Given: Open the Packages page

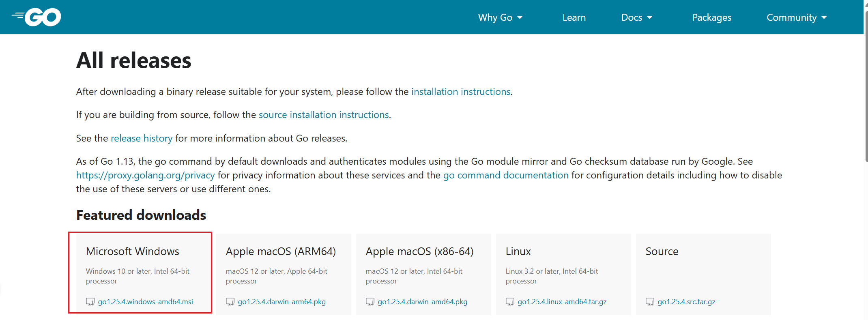Looking at the screenshot, I should (711, 17).
